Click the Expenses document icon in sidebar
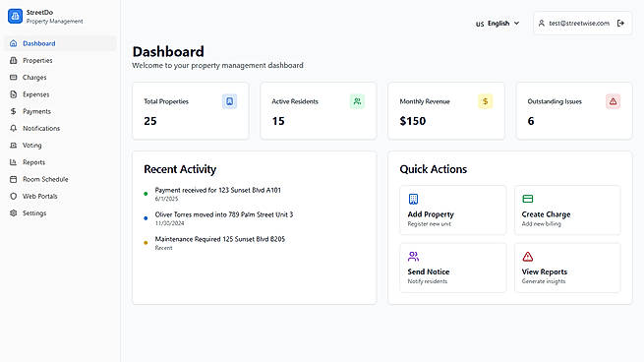Image resolution: width=644 pixels, height=362 pixels. point(14,94)
